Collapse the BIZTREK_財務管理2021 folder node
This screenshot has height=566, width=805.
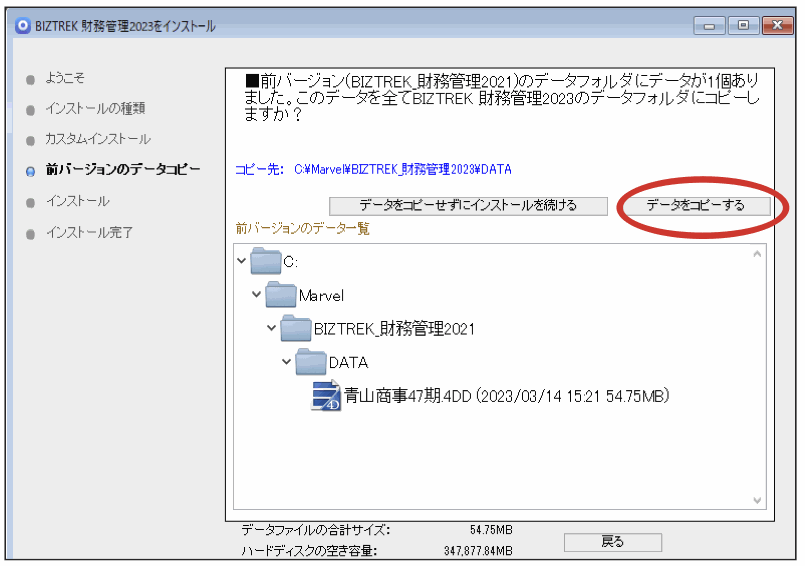point(272,329)
